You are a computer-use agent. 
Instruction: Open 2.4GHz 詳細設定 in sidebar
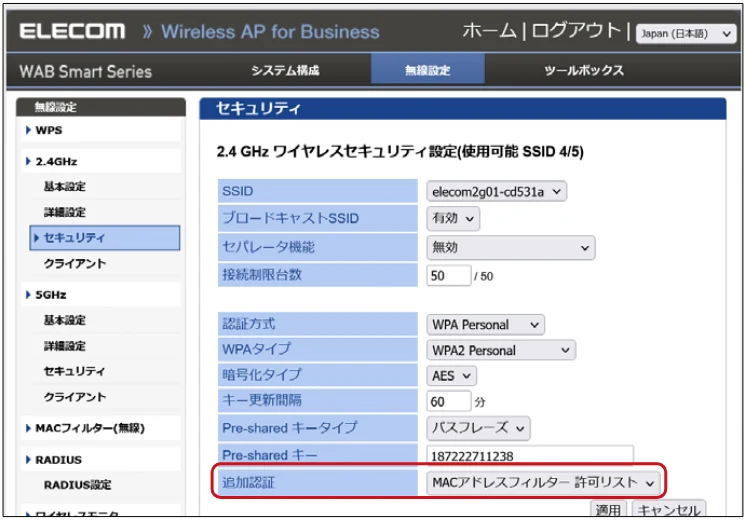pyautogui.click(x=65, y=212)
